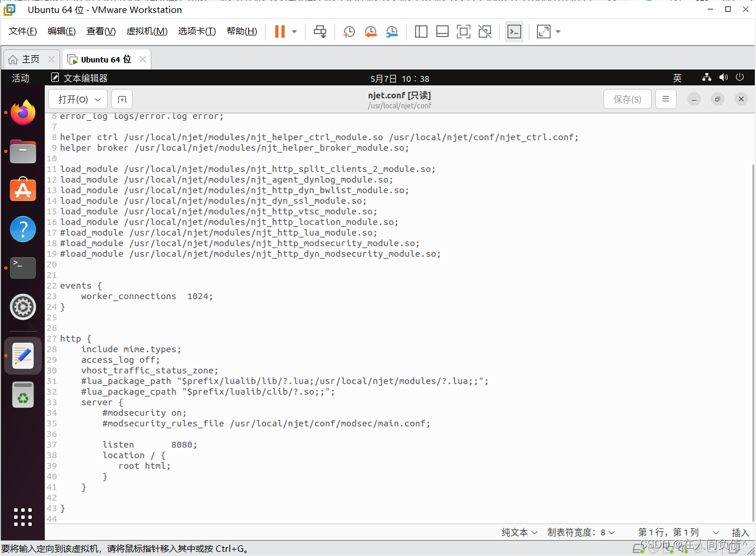This screenshot has width=756, height=556.
Task: Open Ubuntu Software from the dock
Action: pyautogui.click(x=23, y=190)
